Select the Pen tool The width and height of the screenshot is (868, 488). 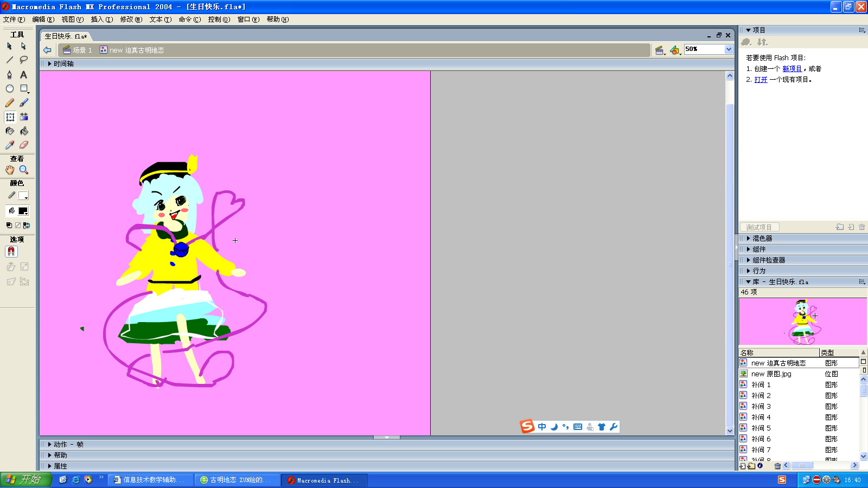[10, 74]
